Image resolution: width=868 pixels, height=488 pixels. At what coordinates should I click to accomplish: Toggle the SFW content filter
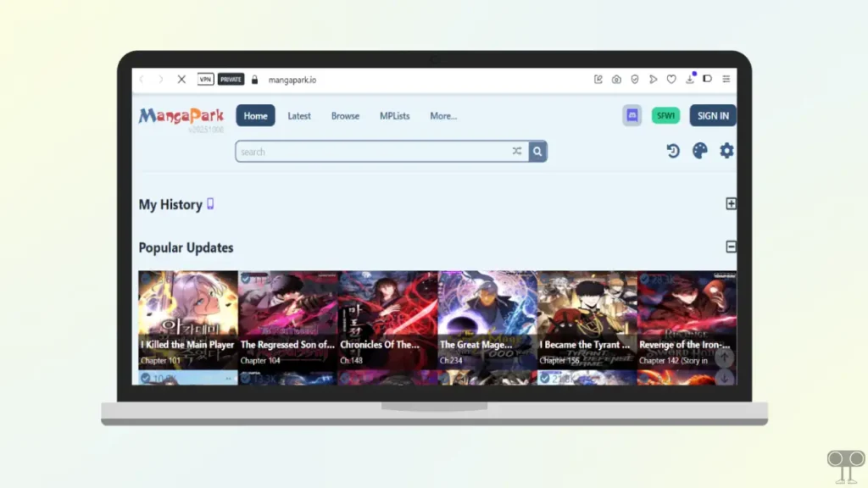pyautogui.click(x=665, y=115)
